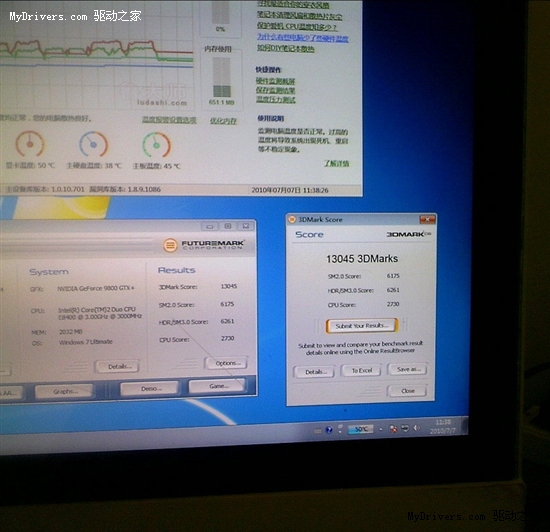
Task: Click the motherboard temperature gauge 45°C
Action: [x=156, y=145]
